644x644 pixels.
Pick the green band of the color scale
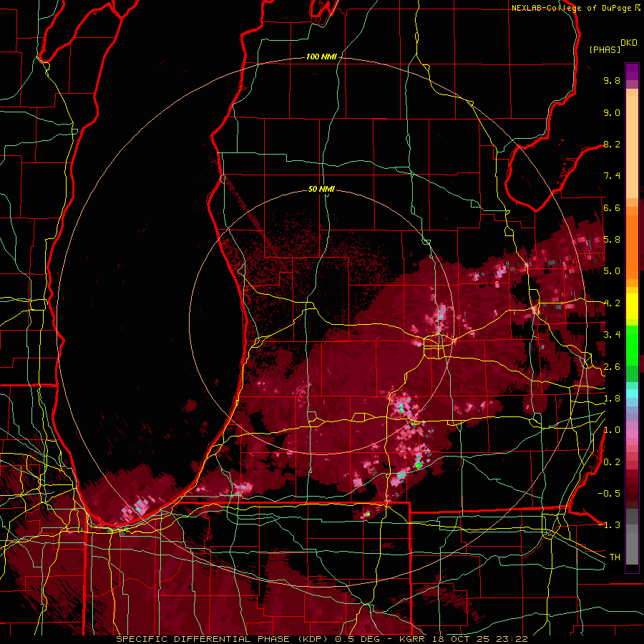[x=632, y=346]
